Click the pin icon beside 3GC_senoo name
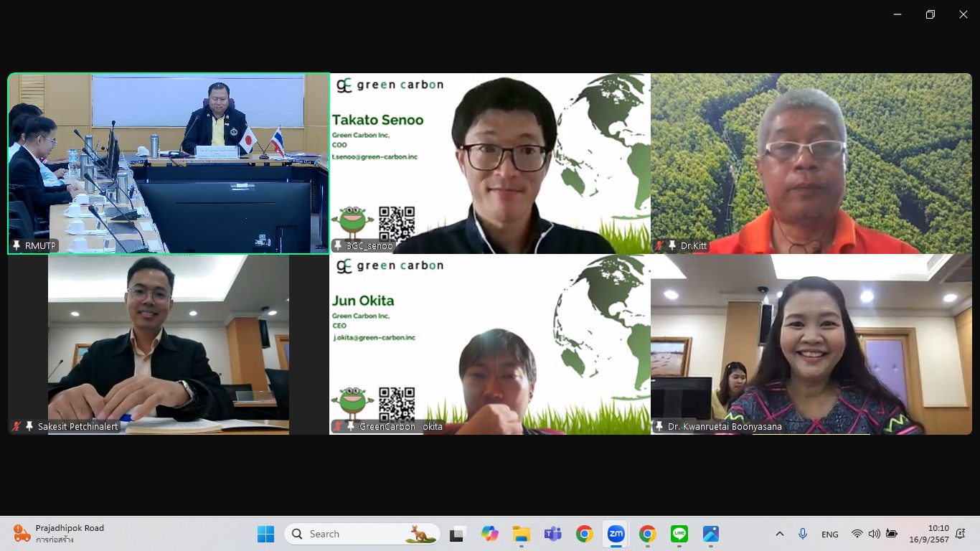The image size is (980, 551). tap(338, 245)
